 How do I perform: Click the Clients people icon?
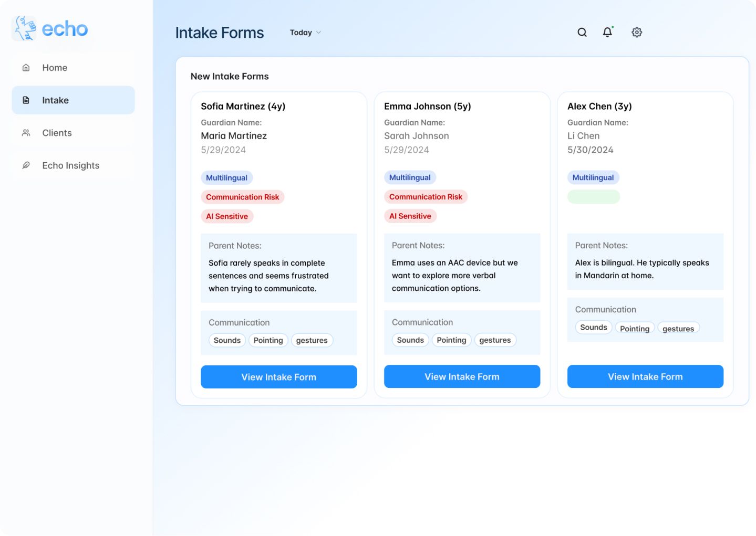coord(26,133)
